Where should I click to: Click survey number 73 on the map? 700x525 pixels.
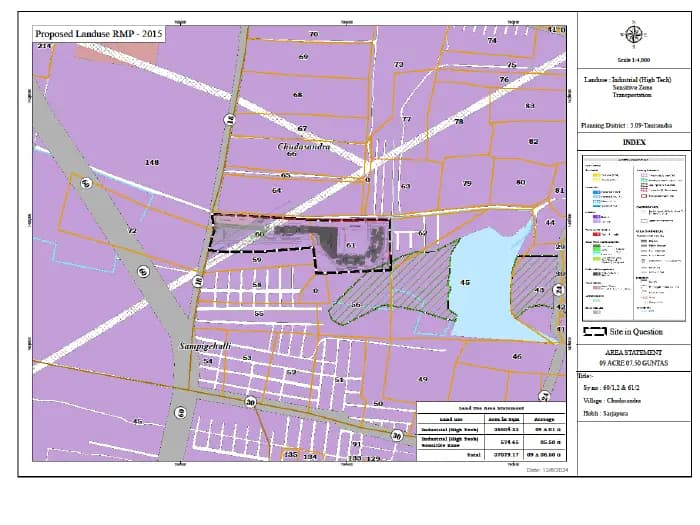tap(399, 65)
